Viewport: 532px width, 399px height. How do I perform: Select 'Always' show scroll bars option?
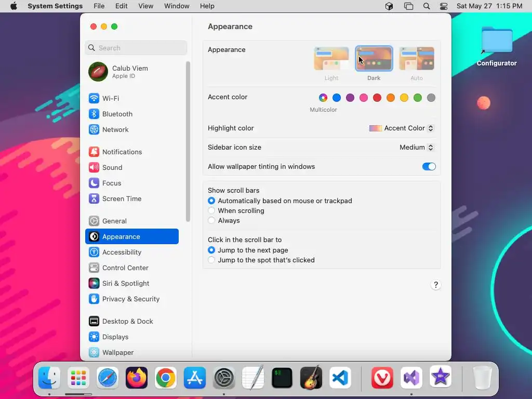[224, 220]
